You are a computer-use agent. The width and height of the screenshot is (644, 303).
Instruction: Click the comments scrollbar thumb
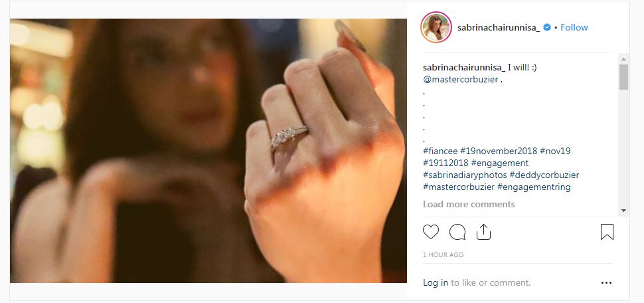tap(623, 77)
